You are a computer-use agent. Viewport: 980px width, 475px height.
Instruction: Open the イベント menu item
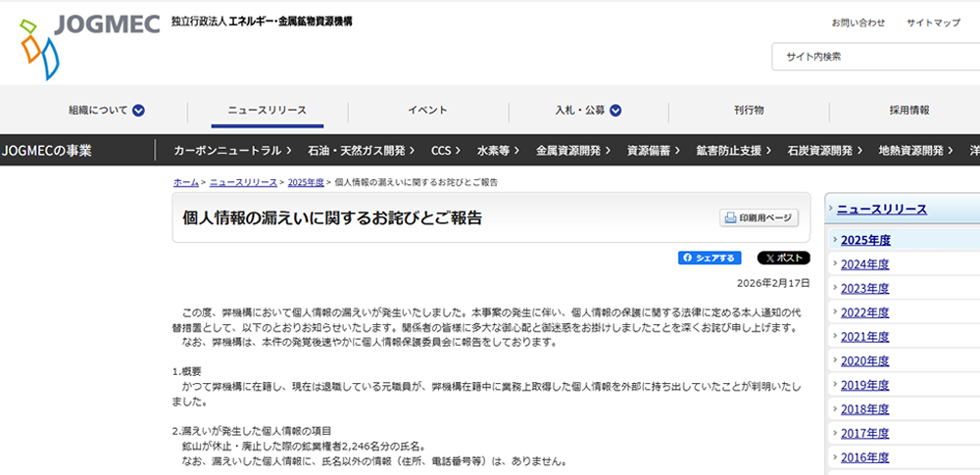click(x=427, y=111)
